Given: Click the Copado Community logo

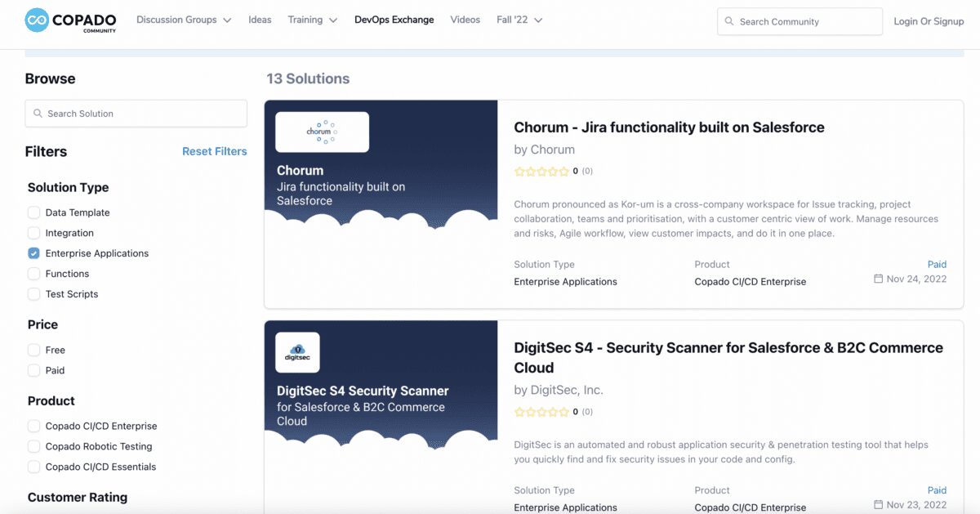Looking at the screenshot, I should tap(69, 20).
